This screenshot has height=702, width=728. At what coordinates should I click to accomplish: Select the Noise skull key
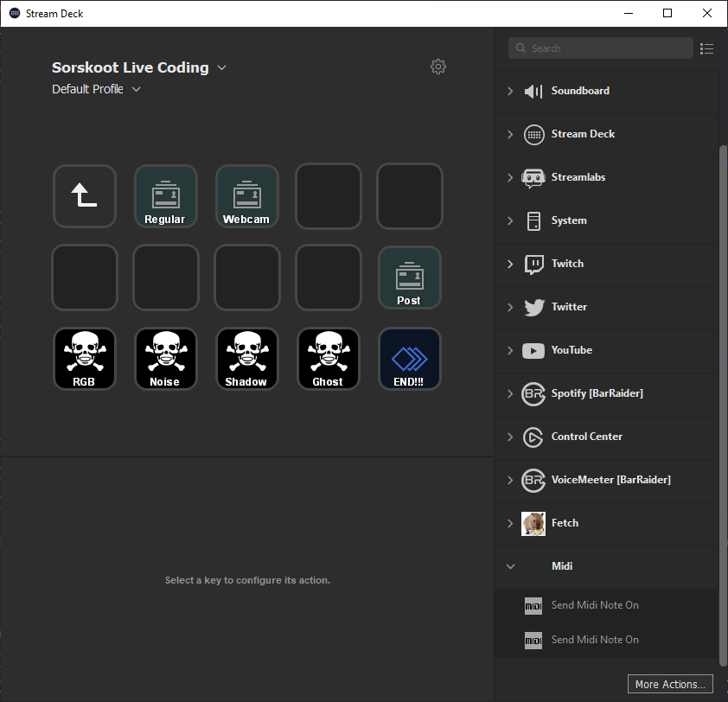[x=166, y=359]
